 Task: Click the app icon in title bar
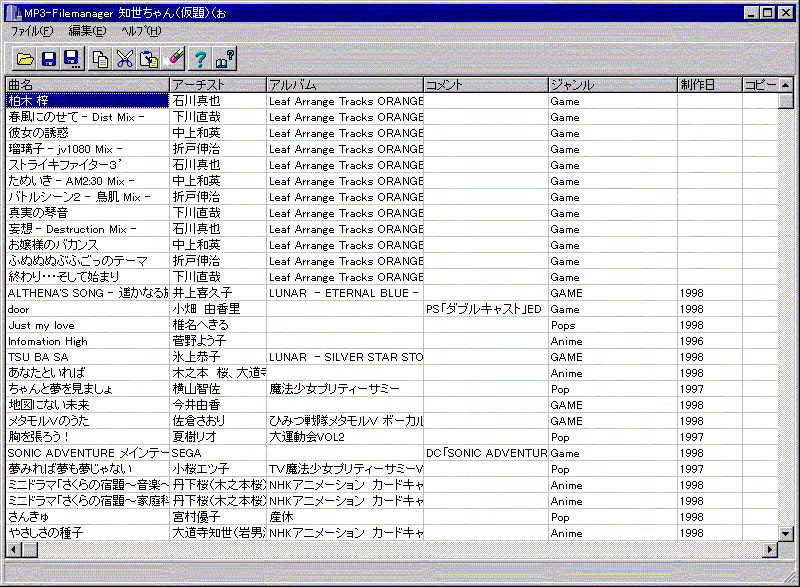[13, 13]
